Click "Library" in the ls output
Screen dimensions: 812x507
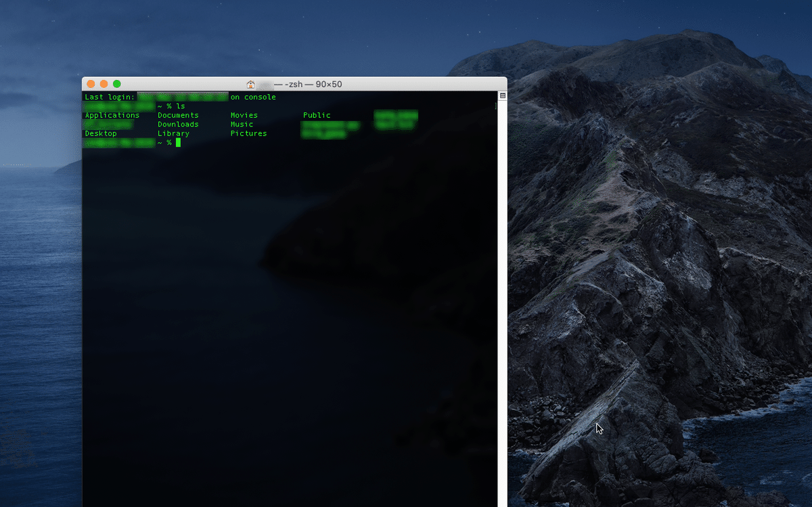coord(173,133)
